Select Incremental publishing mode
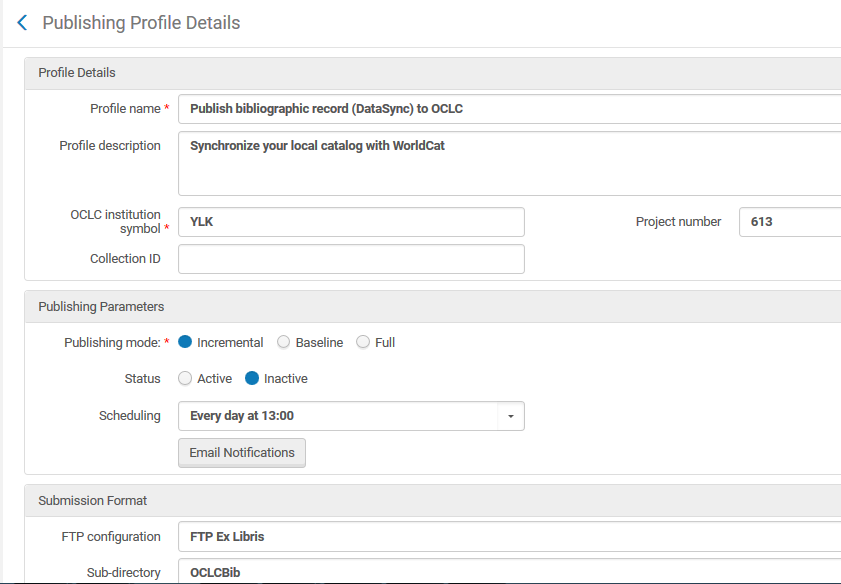This screenshot has width=841, height=584. click(185, 342)
